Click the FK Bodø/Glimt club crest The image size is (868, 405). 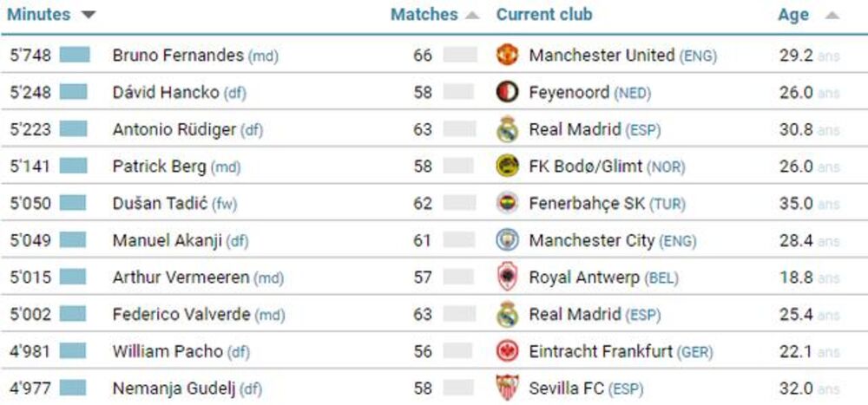point(507,167)
